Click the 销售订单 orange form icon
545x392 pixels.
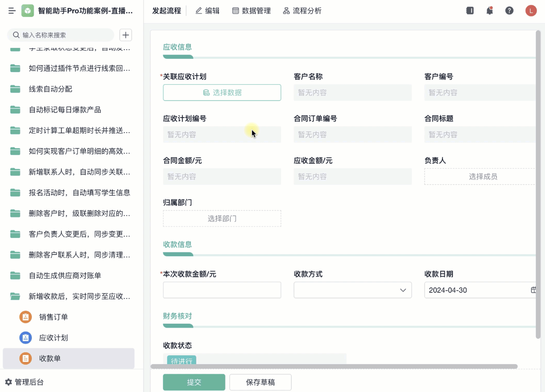pos(26,317)
